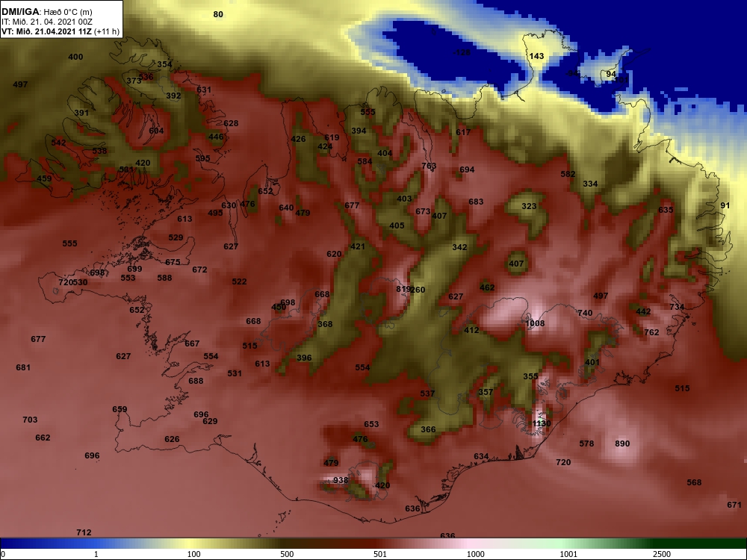
Task: Click the map value 762
Action: 651,332
